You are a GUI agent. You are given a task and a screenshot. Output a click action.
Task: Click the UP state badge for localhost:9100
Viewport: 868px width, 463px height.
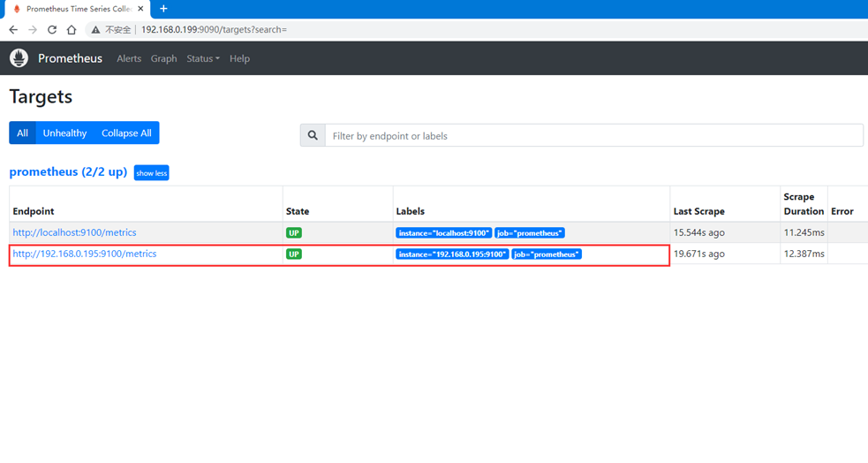294,232
